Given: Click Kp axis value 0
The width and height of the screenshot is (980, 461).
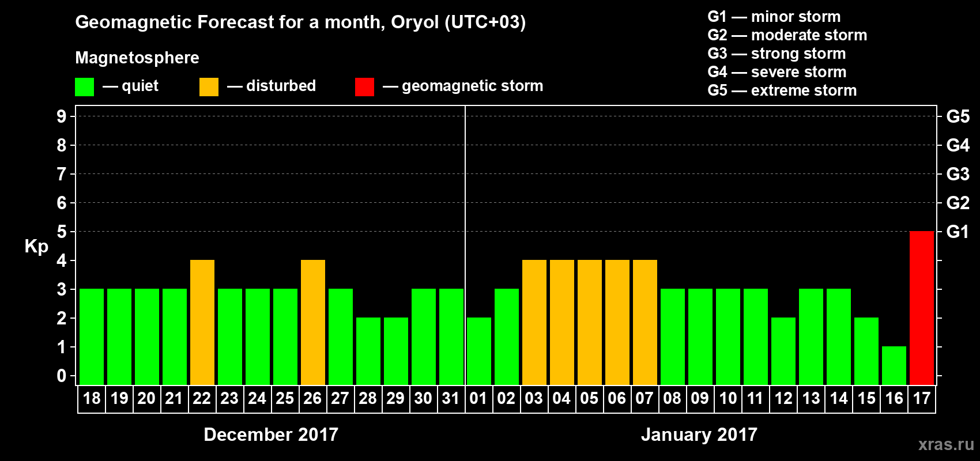Looking at the screenshot, I should 62,376.
